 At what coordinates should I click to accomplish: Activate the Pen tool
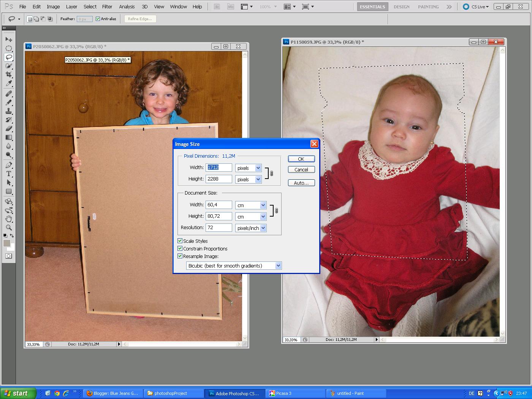[9, 165]
